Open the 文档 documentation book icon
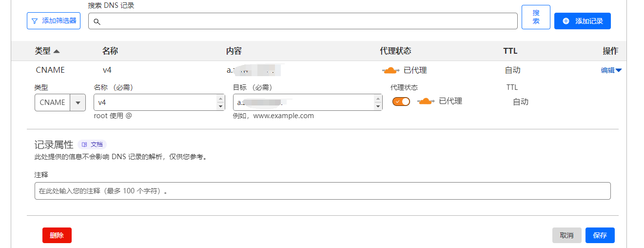The image size is (644, 248). click(85, 145)
